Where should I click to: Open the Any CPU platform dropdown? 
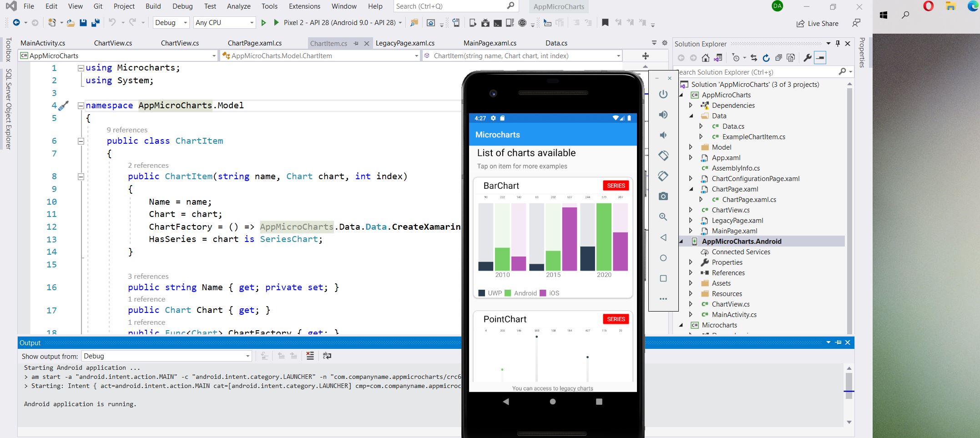(224, 23)
